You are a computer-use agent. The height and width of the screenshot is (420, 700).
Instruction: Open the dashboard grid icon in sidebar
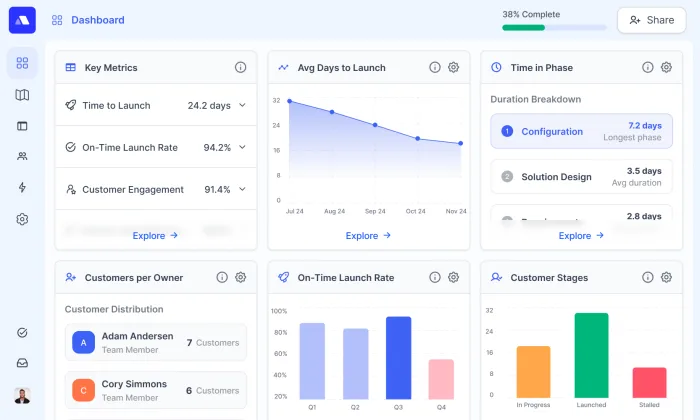(x=22, y=63)
